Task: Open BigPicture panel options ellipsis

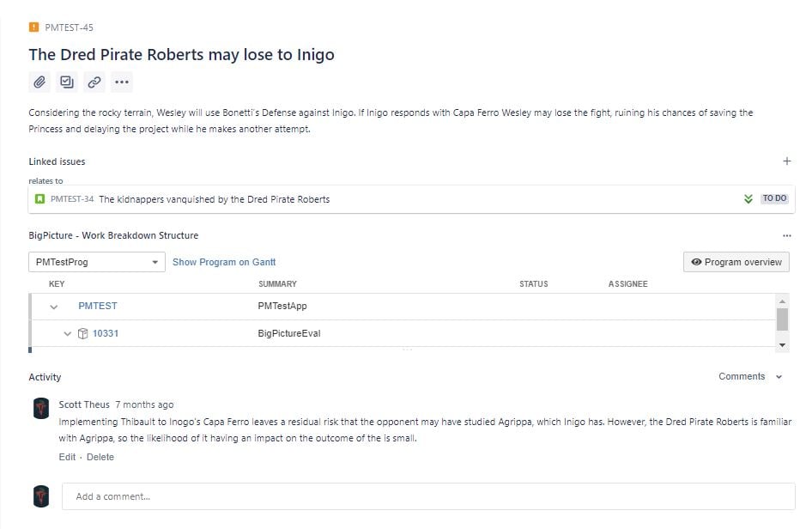Action: (x=786, y=236)
